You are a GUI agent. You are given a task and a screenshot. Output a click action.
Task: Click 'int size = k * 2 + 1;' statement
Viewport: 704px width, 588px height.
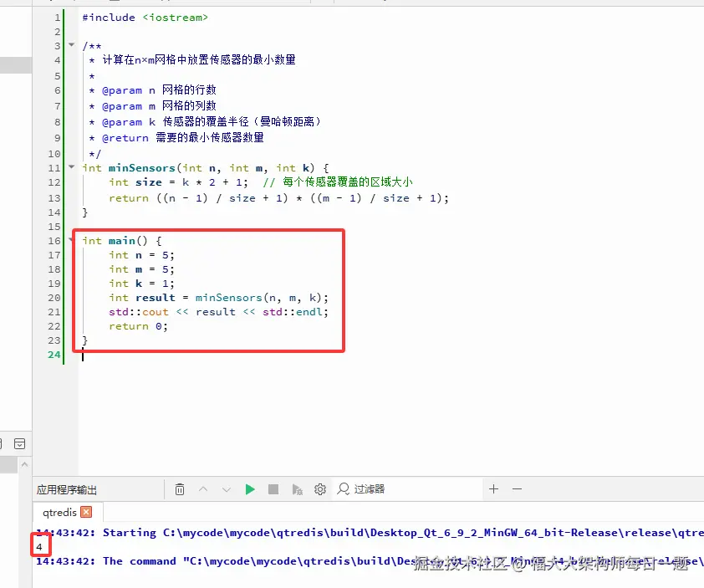point(178,182)
